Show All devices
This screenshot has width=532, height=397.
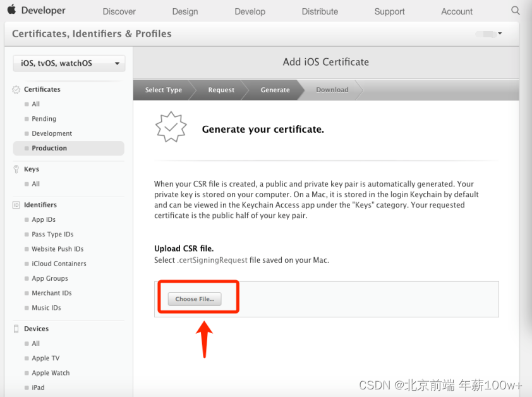click(35, 343)
